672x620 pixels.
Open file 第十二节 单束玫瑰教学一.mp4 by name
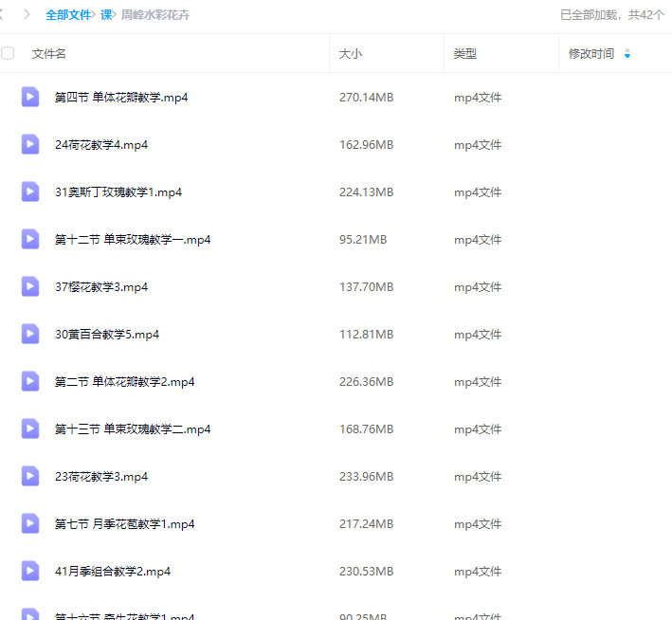click(x=133, y=240)
